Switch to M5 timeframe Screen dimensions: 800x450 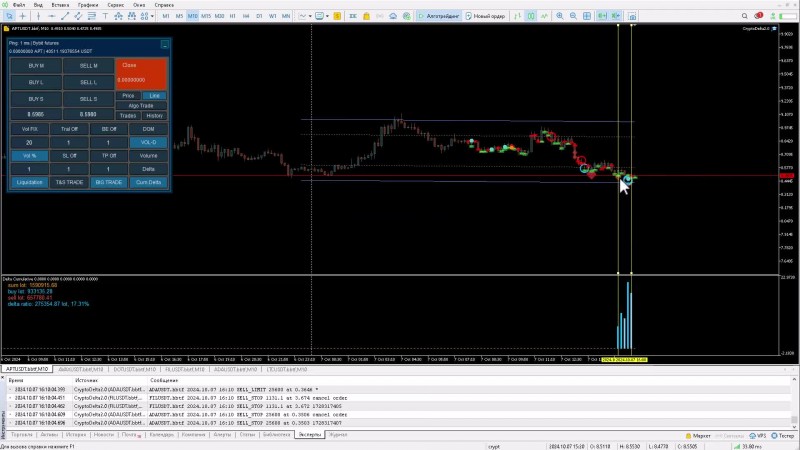(179, 16)
